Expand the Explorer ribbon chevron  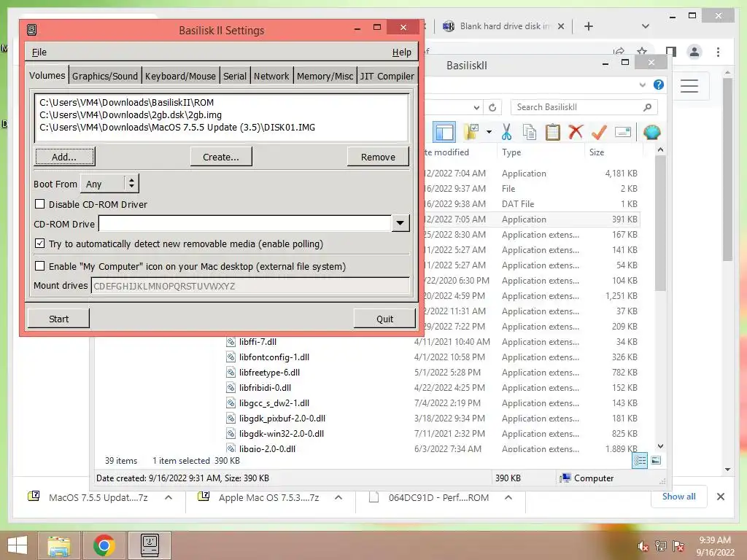pos(642,85)
